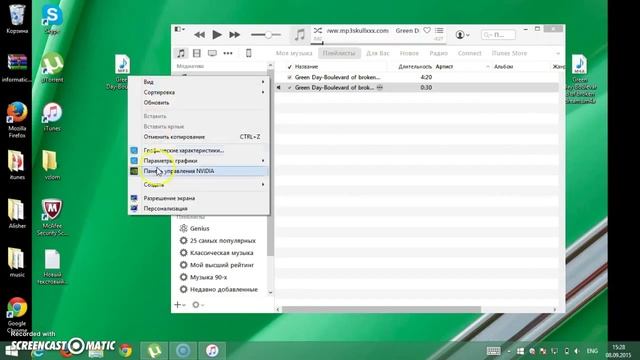Open the iTunes mini menu dropdown
This screenshot has width=640, height=360.
[x=180, y=29]
